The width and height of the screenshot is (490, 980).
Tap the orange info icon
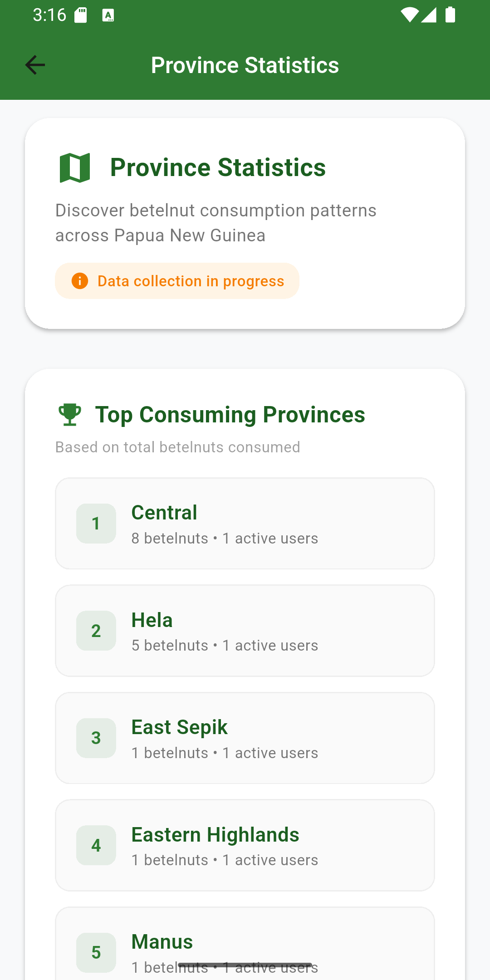(x=80, y=281)
